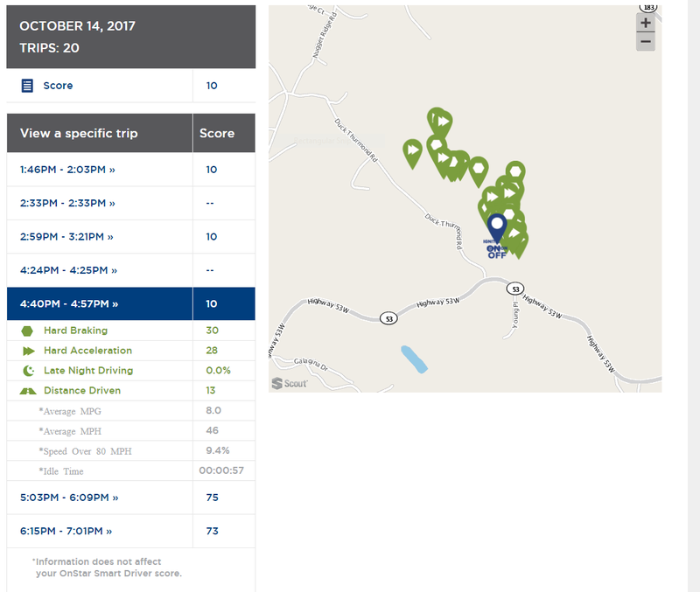This screenshot has width=700, height=592.
Task: Expand the 5:03PM - 6:09PM trip
Action: click(68, 498)
